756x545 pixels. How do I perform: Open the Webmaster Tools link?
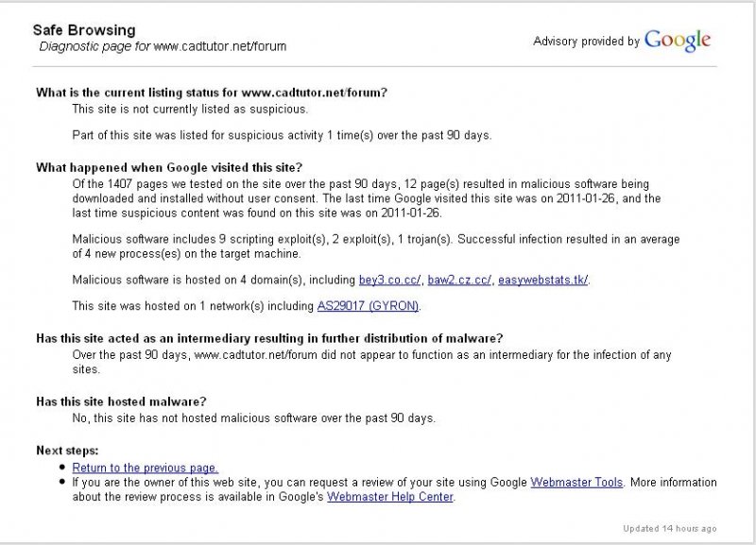pyautogui.click(x=576, y=483)
